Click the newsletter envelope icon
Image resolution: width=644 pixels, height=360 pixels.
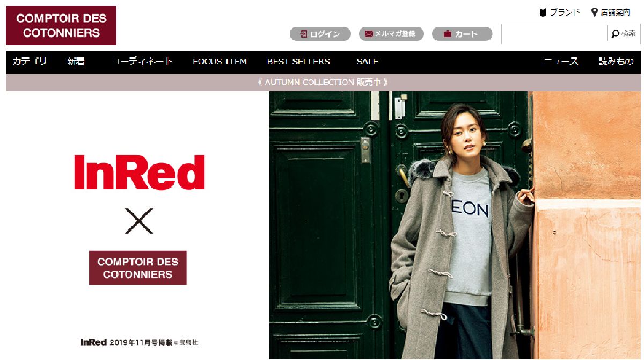point(369,34)
